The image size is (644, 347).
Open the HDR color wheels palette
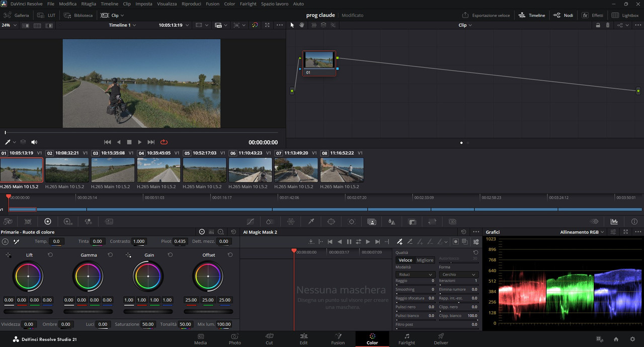[x=67, y=222]
